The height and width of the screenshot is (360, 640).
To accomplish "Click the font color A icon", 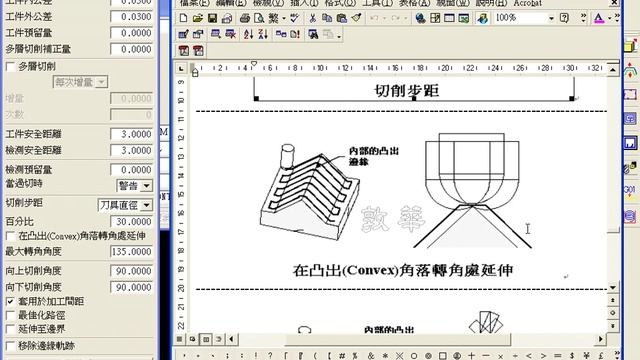I will click(x=599, y=18).
